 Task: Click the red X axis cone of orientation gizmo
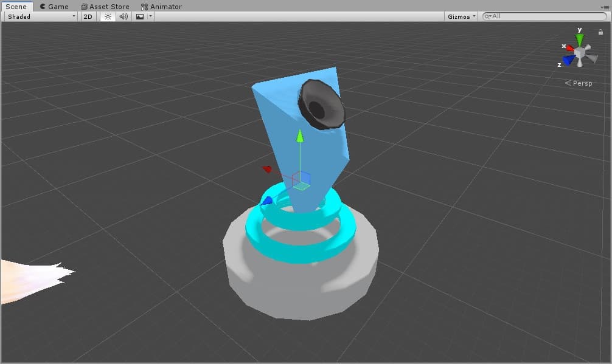[570, 48]
